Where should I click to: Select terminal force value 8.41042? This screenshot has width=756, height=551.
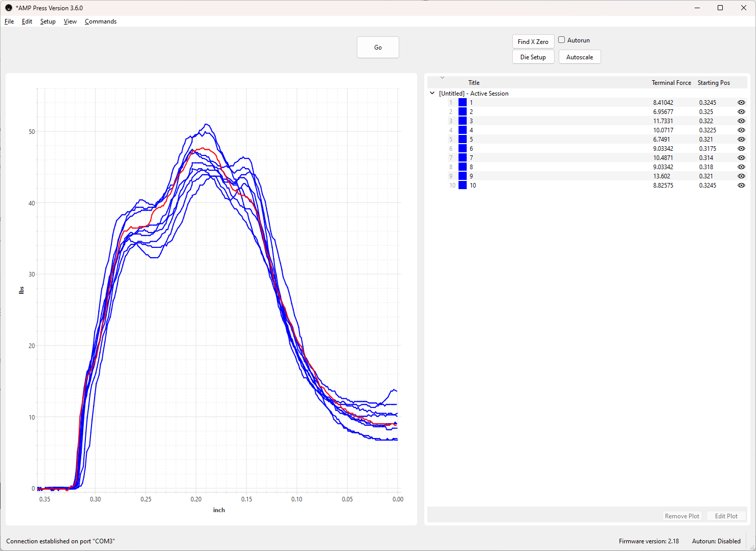[663, 103]
